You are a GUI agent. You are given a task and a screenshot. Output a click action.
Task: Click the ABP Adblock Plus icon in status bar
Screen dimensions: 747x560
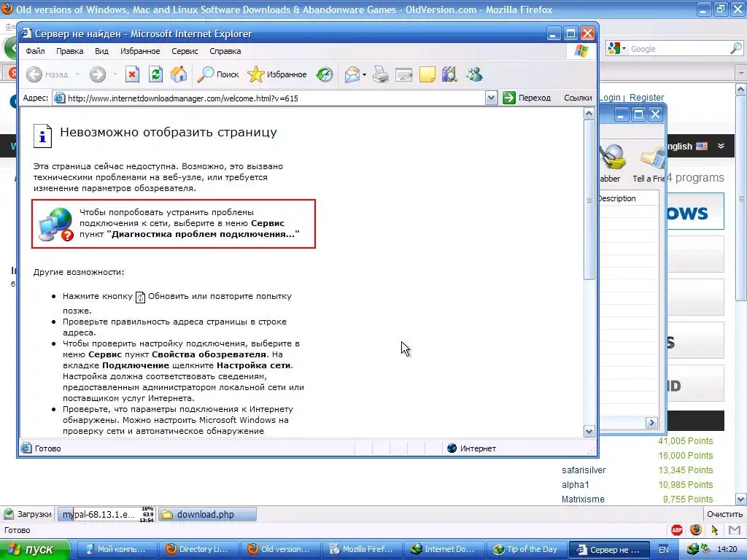pos(676,530)
